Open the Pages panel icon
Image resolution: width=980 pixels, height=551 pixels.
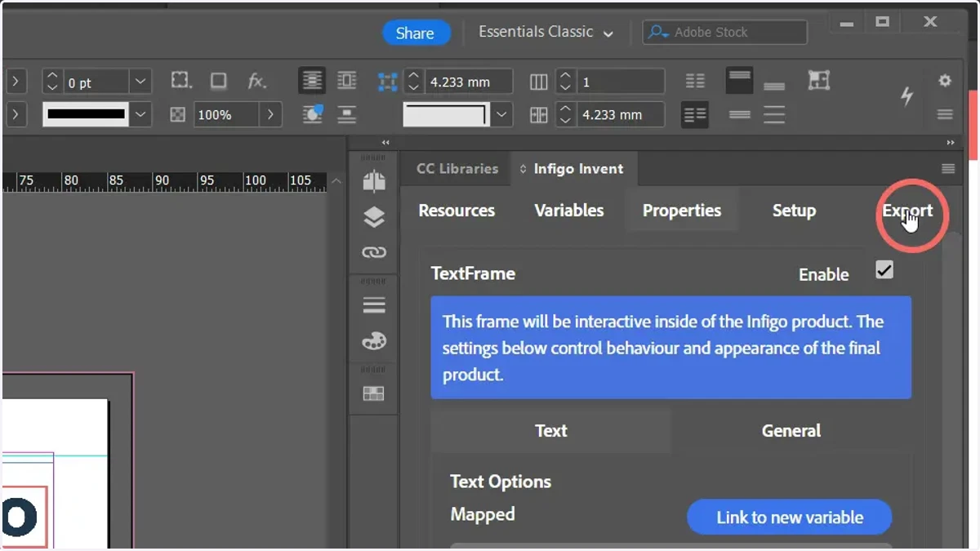[x=374, y=180]
